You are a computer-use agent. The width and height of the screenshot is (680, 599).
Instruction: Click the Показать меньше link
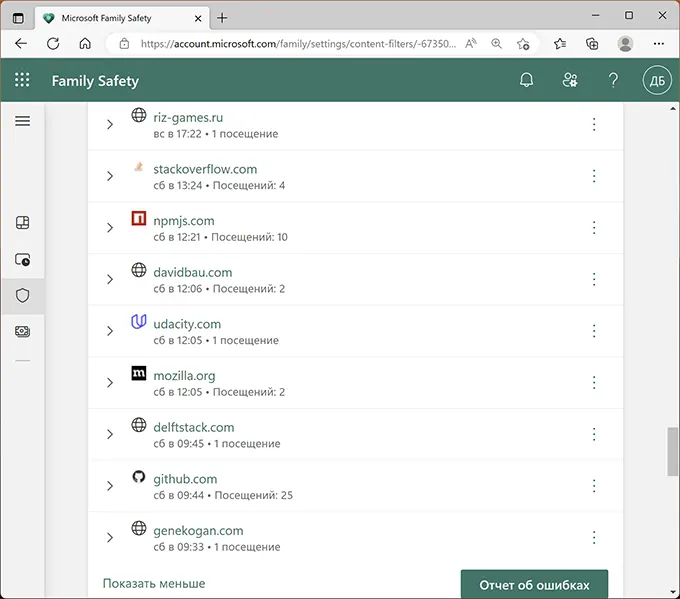[154, 583]
